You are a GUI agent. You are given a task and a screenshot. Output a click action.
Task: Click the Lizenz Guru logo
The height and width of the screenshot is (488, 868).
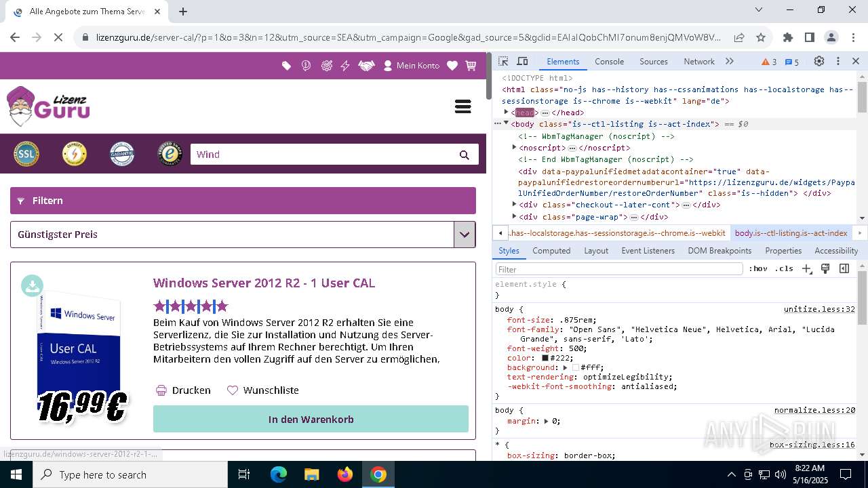click(x=48, y=106)
